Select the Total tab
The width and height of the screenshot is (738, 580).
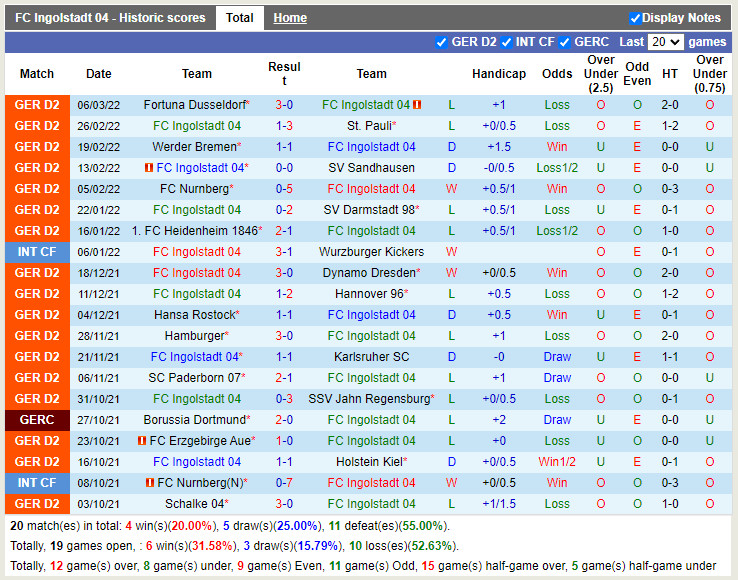(239, 18)
